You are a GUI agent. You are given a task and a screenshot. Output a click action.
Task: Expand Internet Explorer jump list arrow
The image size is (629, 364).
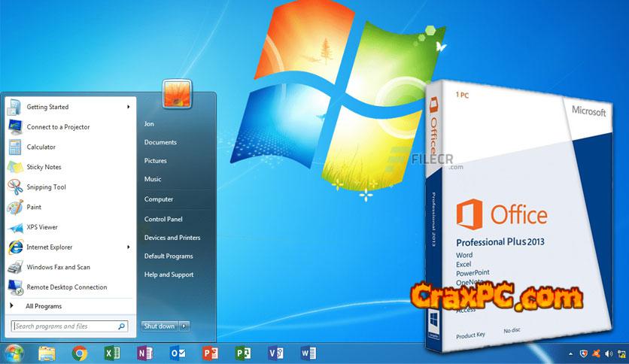[129, 247]
